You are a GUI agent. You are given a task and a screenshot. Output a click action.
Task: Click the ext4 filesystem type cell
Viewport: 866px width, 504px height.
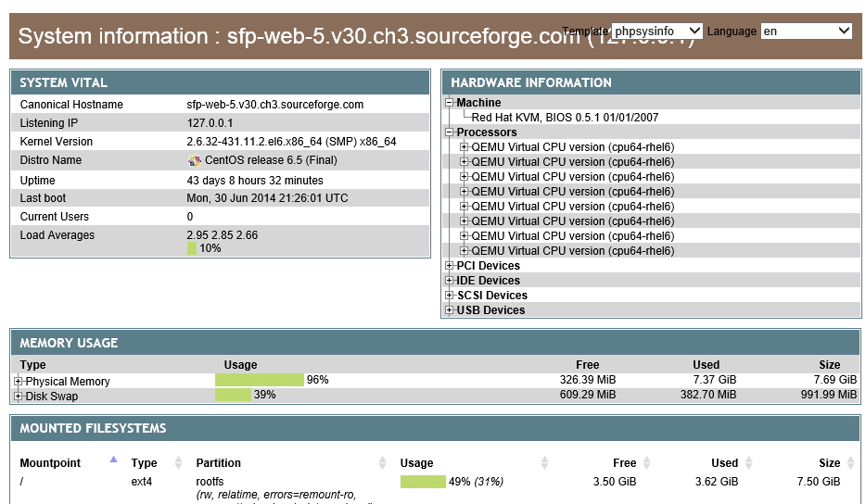141,482
